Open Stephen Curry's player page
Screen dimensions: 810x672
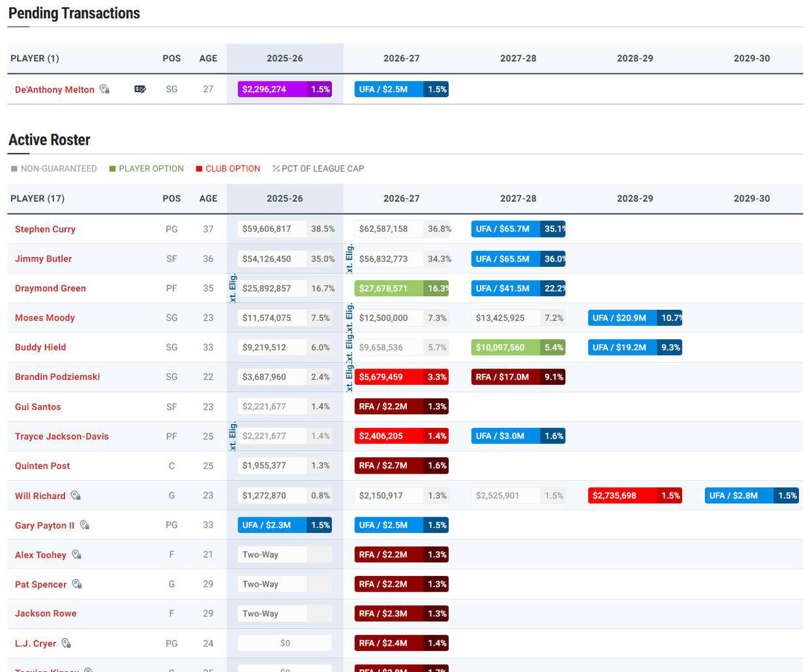pos(45,229)
